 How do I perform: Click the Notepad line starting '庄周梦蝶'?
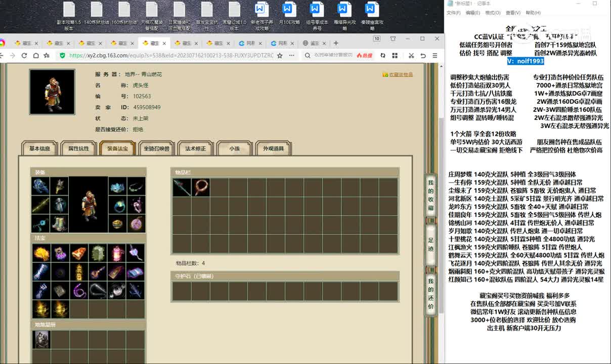tap(512, 174)
